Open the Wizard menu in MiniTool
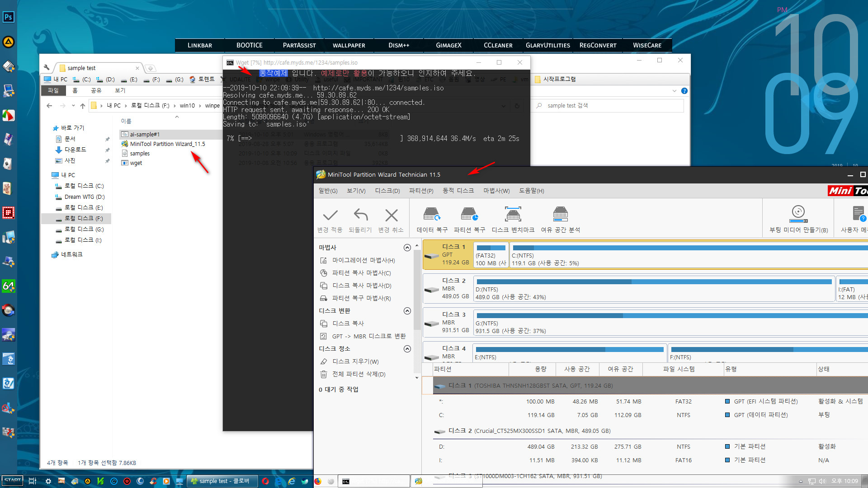Viewport: 868px width, 488px height. (x=496, y=191)
